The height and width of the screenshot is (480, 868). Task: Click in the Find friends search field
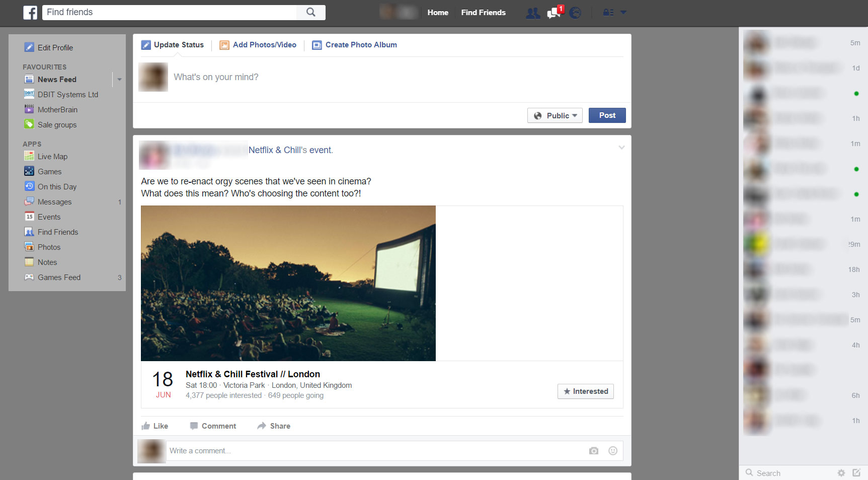170,12
